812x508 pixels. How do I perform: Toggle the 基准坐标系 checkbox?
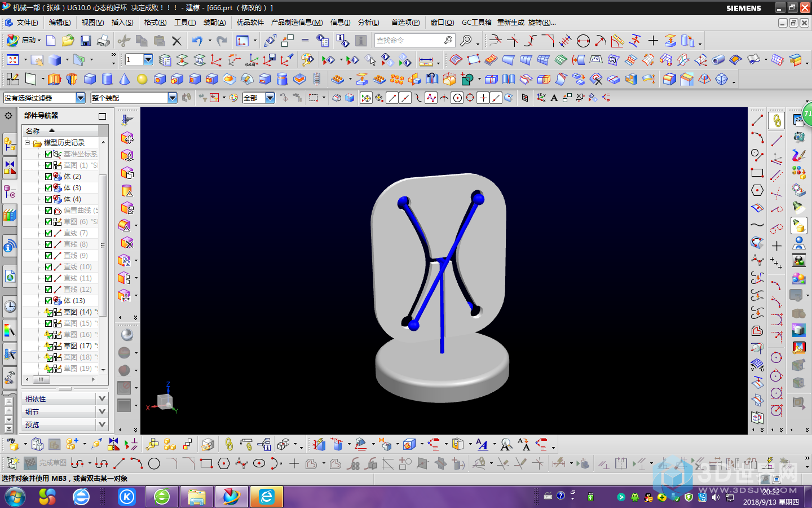coord(48,154)
